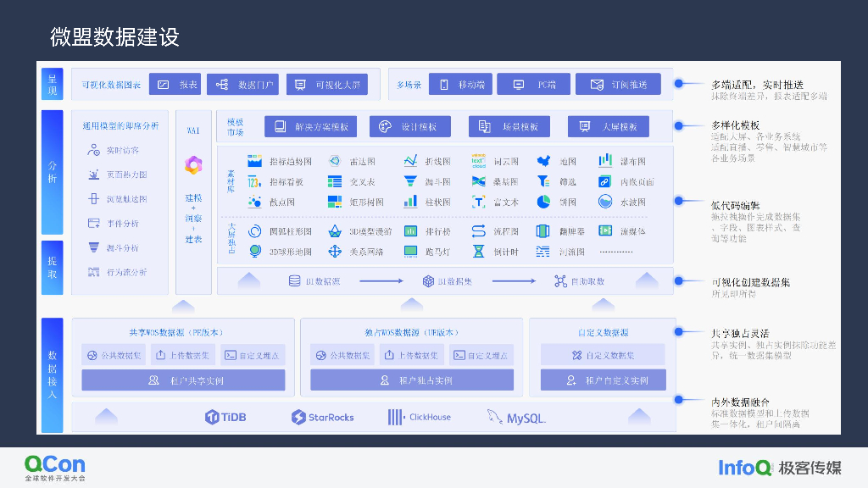Switch to the 分析 side tab
The image size is (868, 488).
52,172
